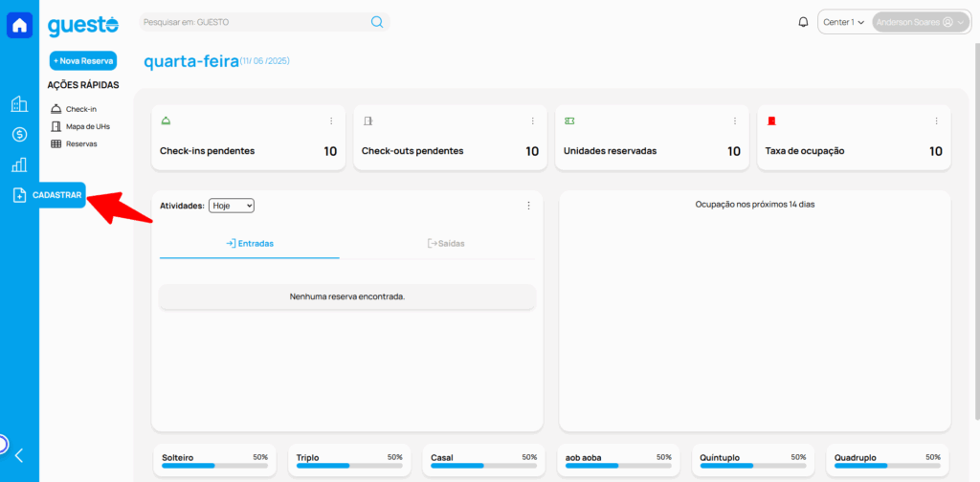The height and width of the screenshot is (482, 980).
Task: Click the search magnifier icon
Action: 377,22
